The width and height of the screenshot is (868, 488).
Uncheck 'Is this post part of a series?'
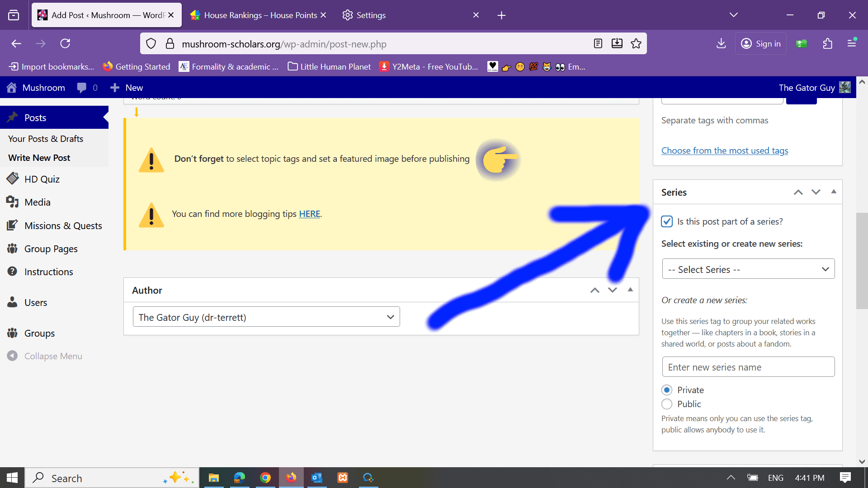(667, 221)
